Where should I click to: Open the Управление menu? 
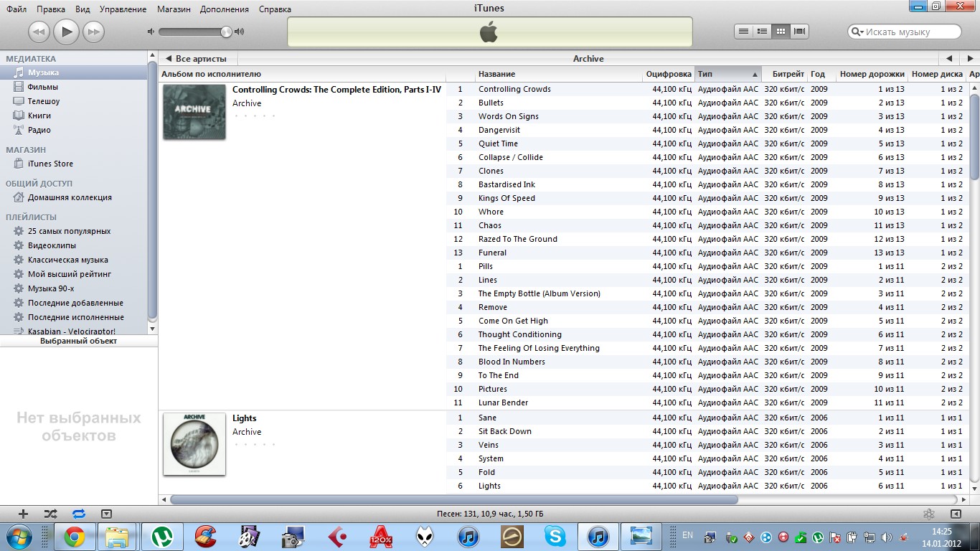(x=123, y=9)
